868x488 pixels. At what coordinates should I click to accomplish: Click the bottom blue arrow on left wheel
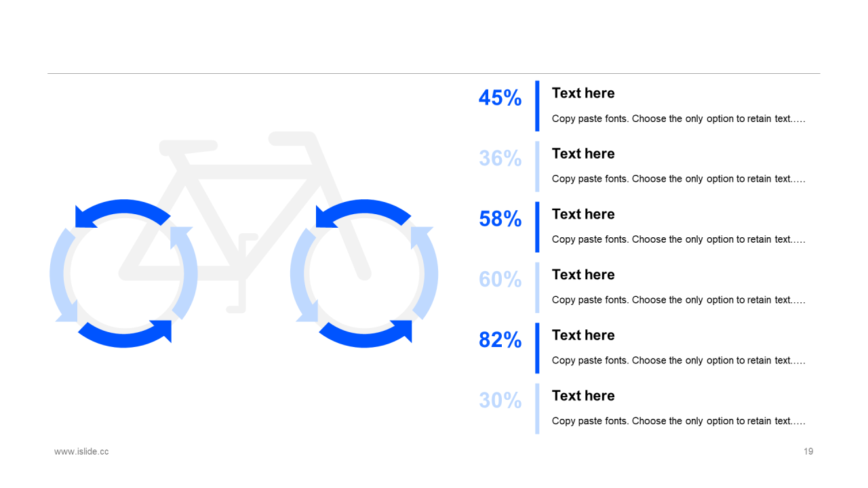click(x=125, y=336)
